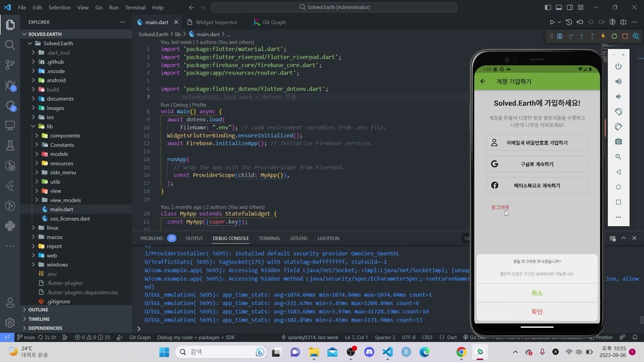644x362 pixels.
Task: Toggle the bottom panel layout button
Action: point(559,8)
